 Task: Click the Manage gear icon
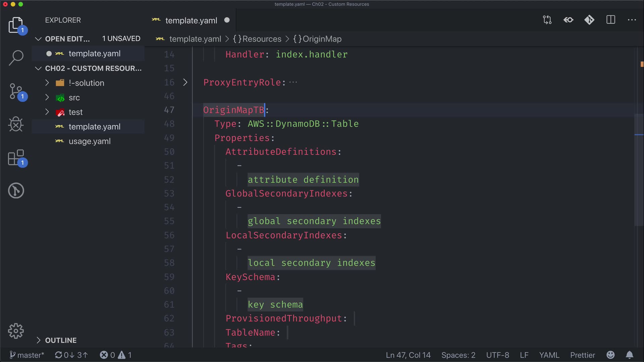pyautogui.click(x=16, y=331)
